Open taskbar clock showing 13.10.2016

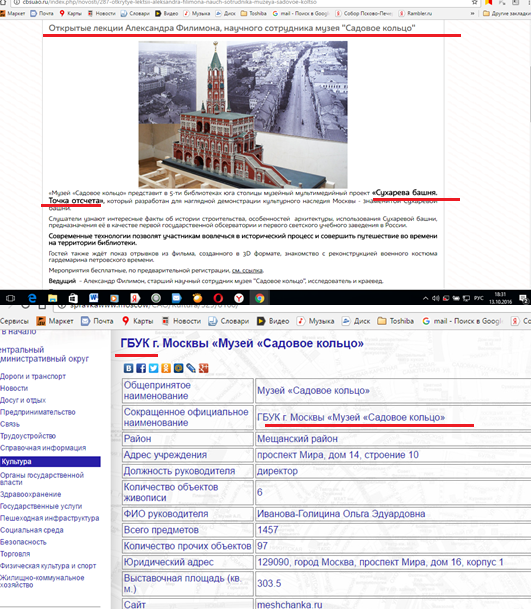(x=500, y=298)
